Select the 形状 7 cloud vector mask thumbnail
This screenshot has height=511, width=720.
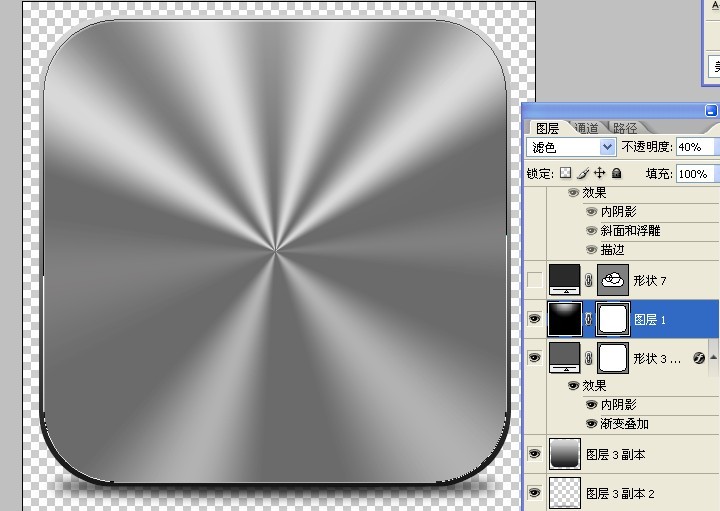(x=613, y=280)
